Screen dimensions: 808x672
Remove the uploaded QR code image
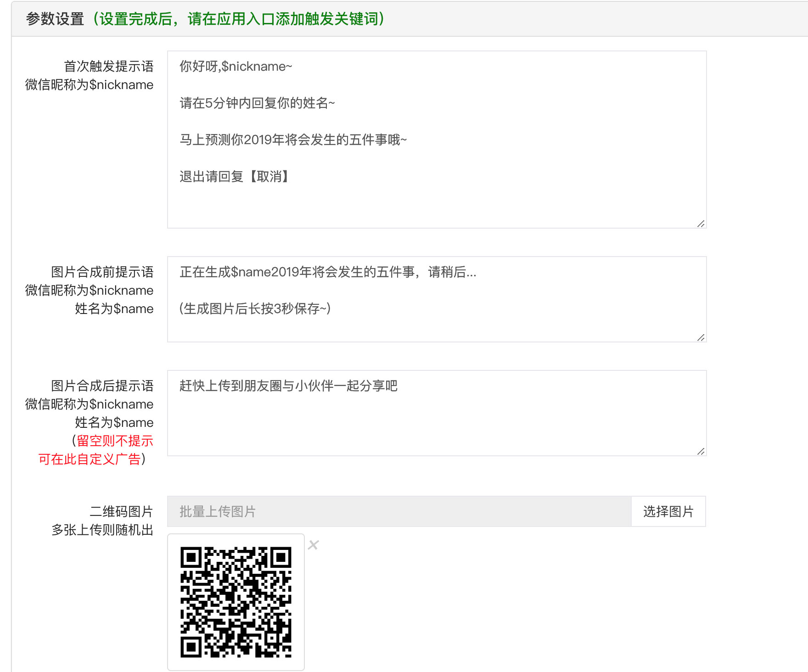coord(314,545)
